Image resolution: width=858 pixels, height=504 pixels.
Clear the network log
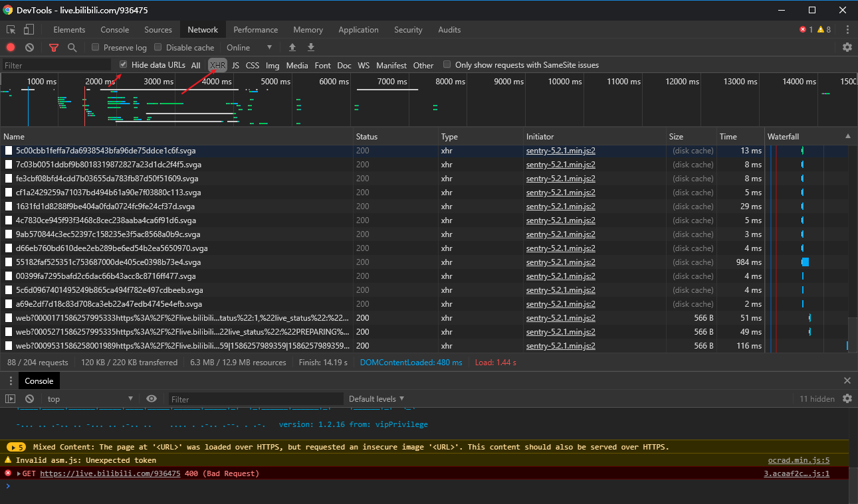29,48
